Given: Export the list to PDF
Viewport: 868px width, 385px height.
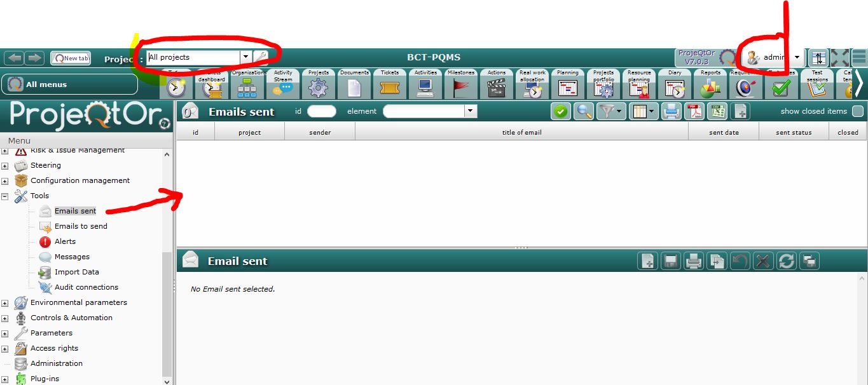Looking at the screenshot, I should pos(693,111).
